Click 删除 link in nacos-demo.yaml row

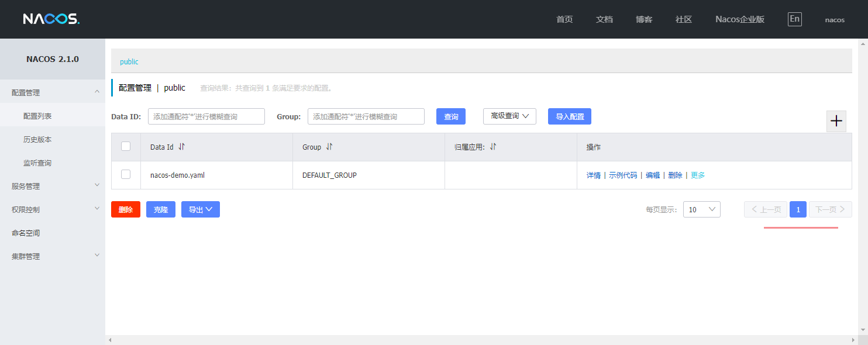(x=675, y=175)
